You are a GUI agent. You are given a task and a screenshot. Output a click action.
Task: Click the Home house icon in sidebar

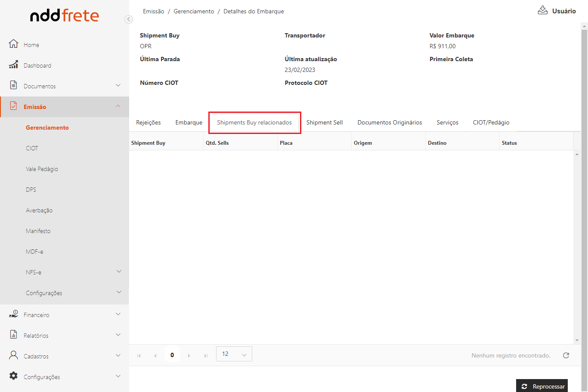[14, 44]
